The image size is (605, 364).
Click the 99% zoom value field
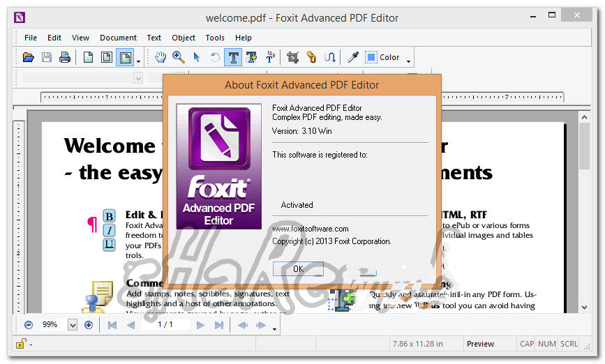click(x=54, y=325)
